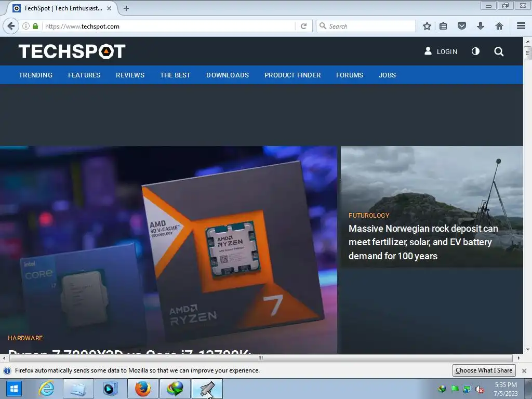Save page to Pocket icon
Viewport: 532px width, 399px height.
pos(462,26)
